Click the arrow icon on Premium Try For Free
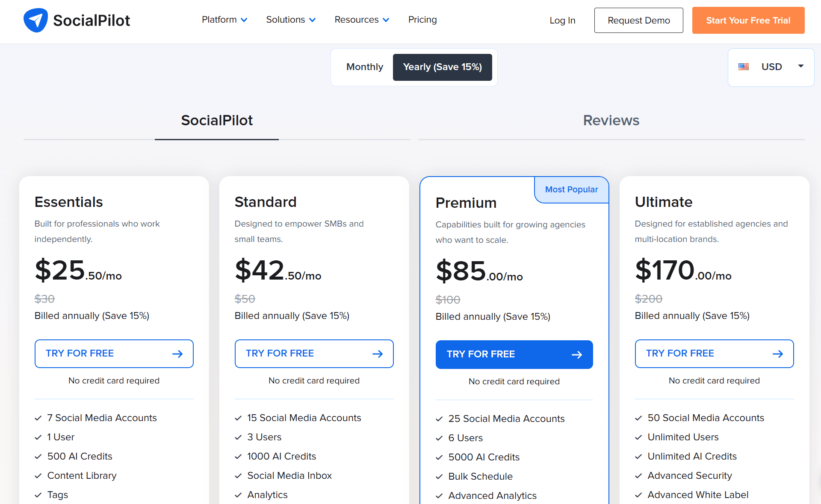Image resolution: width=821 pixels, height=504 pixels. [576, 355]
